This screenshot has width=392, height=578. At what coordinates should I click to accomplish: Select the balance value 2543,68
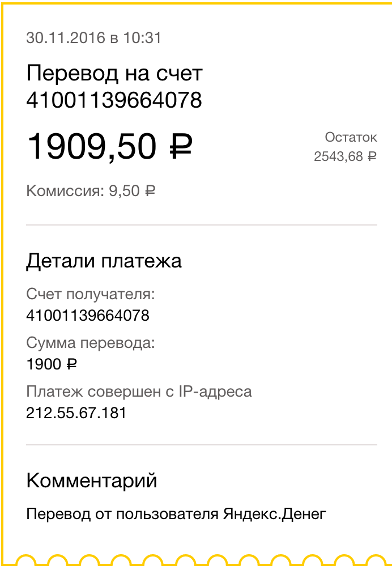coord(338,156)
